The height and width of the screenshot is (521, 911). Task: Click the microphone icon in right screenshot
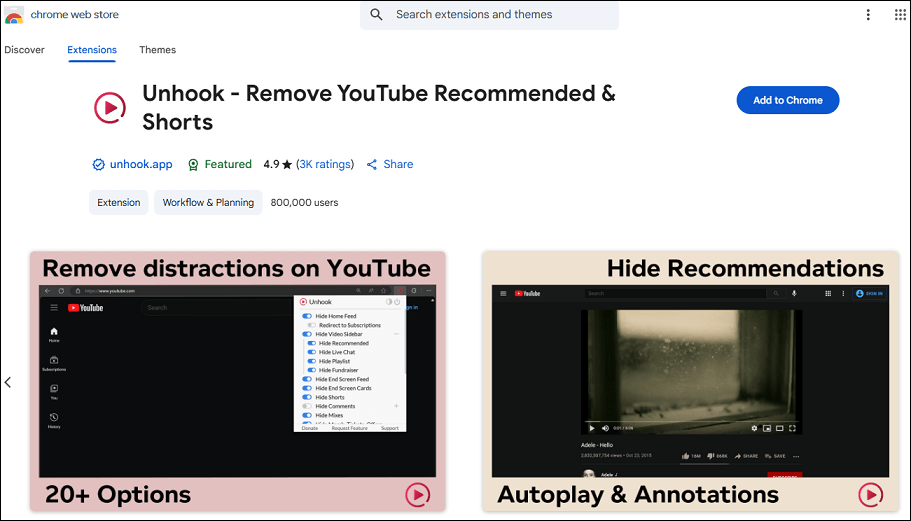794,293
